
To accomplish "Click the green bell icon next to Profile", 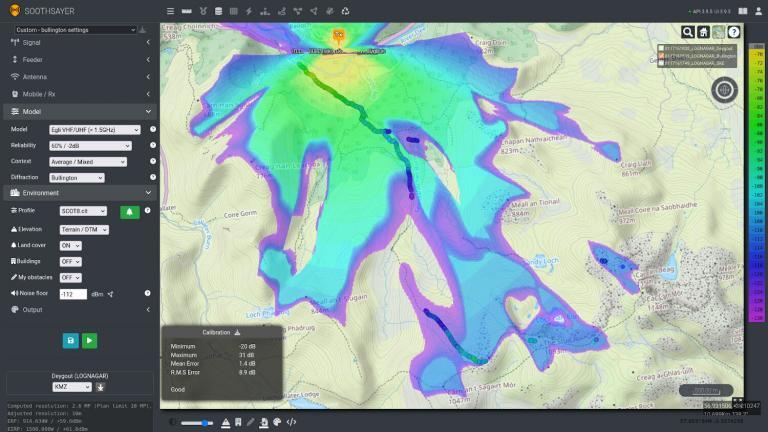I will pos(129,212).
